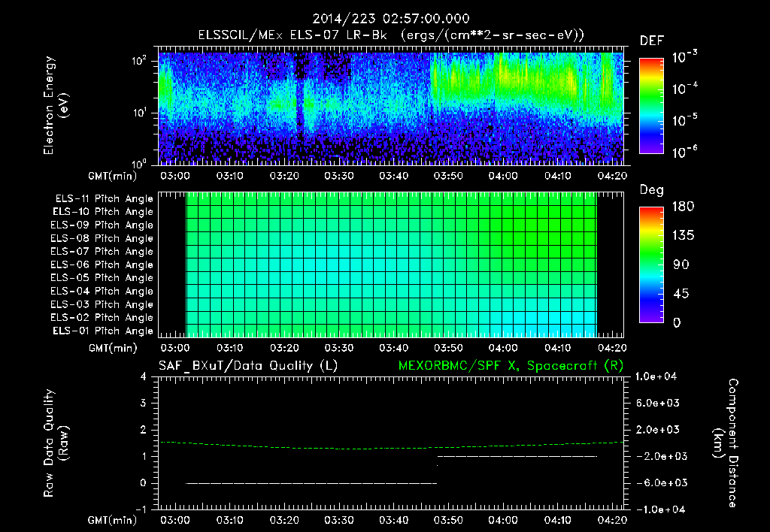Select the 135 value on Deg scale
The image size is (770, 532).
(683, 236)
